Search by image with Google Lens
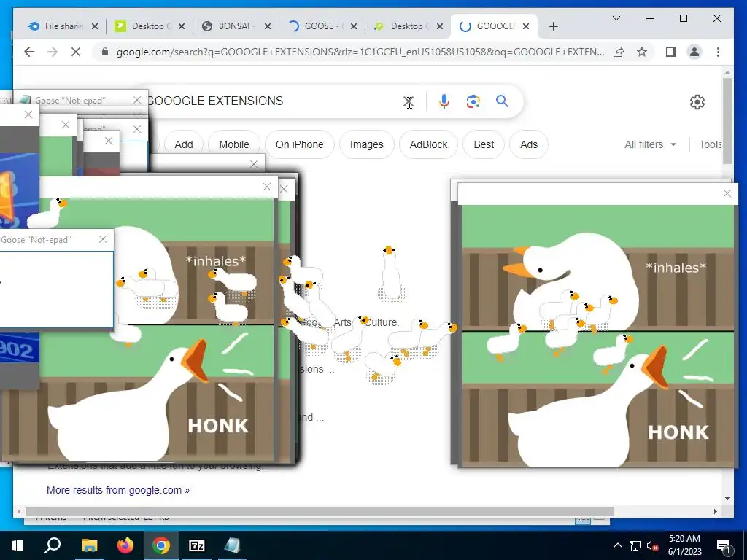 (x=473, y=101)
